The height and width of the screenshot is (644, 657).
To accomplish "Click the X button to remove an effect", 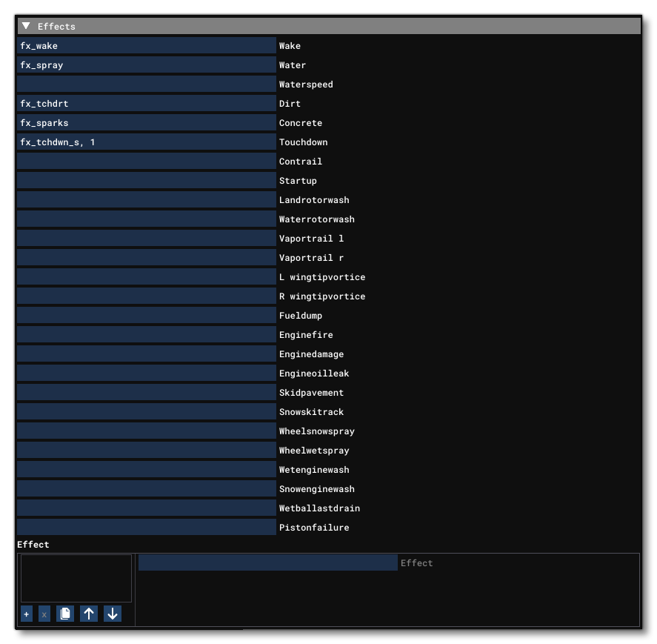I will coord(45,613).
